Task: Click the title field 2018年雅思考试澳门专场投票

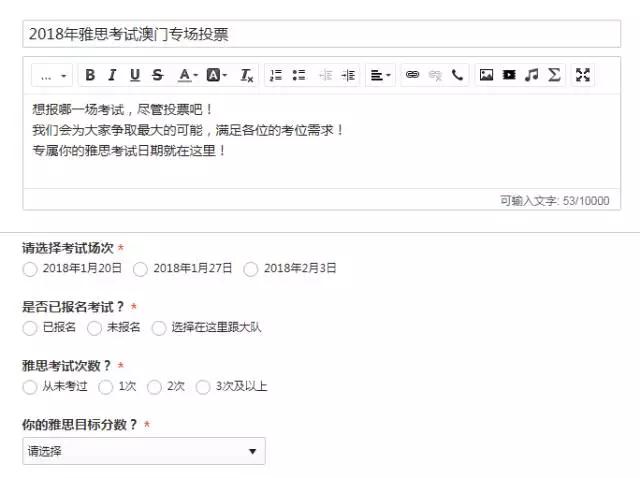Action: click(x=322, y=34)
